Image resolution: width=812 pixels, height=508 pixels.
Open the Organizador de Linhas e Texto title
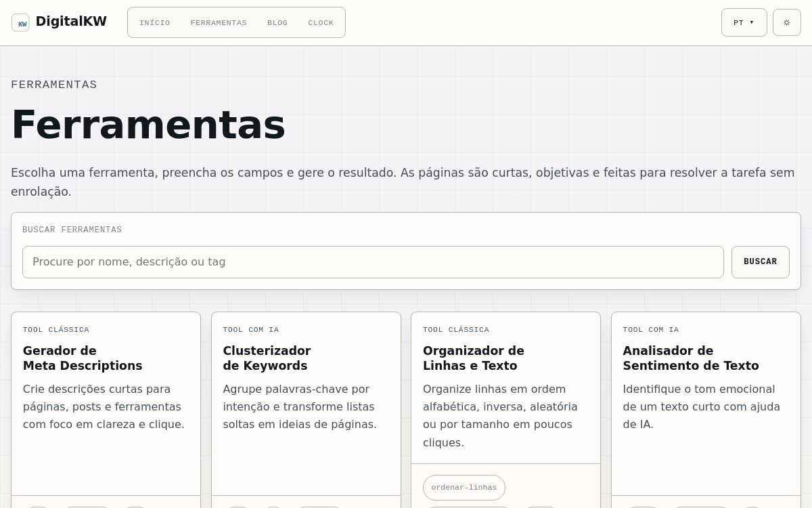tap(474, 358)
